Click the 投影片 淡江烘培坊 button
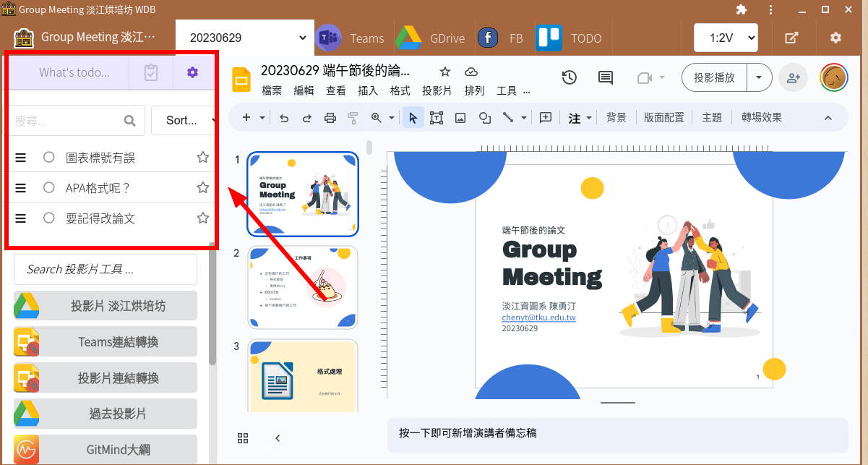868x465 pixels. click(x=106, y=306)
